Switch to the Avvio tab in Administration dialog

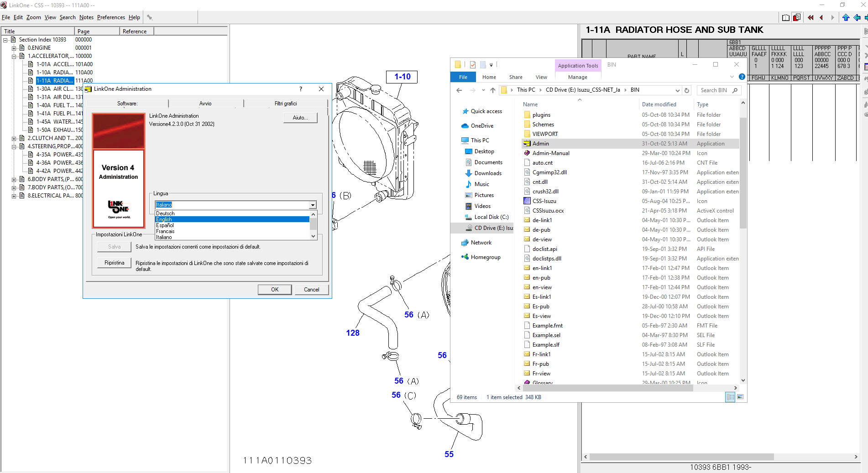point(205,104)
